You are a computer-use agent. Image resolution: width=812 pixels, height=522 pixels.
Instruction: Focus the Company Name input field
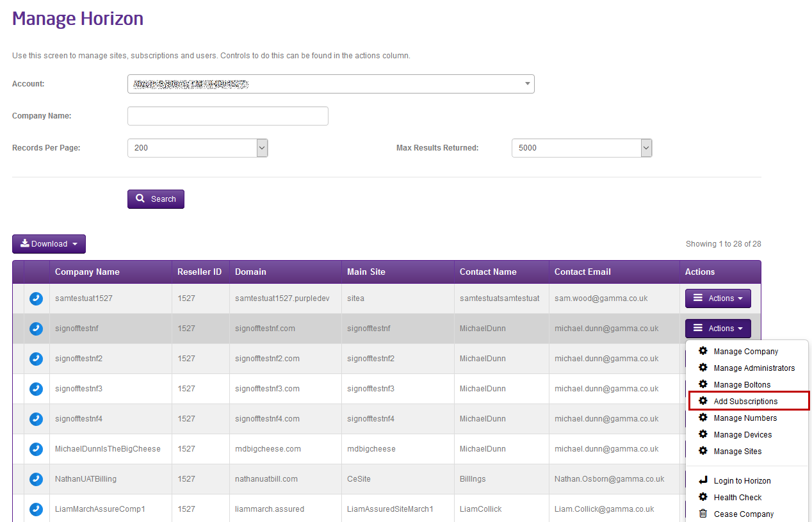coord(228,116)
